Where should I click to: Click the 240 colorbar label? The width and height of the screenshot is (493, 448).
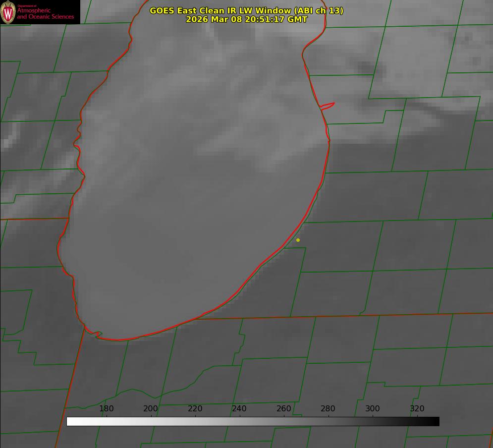[239, 409]
